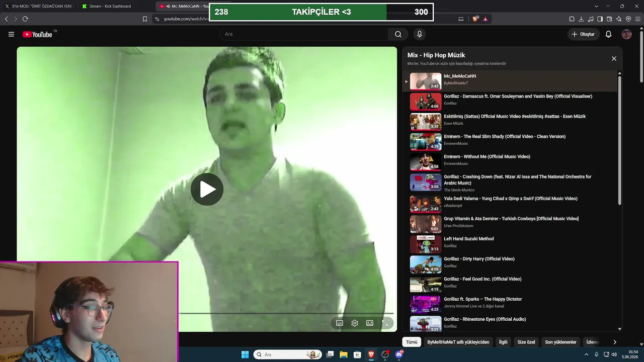Open the volume speaker tray icon
Viewport: 644px width, 362px height.
pos(614,354)
